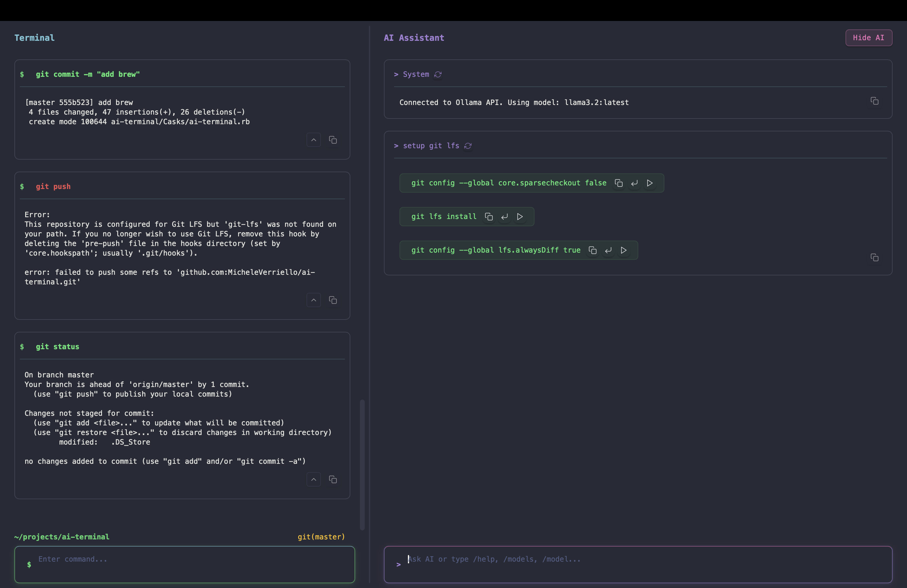
Task: Collapse the git commit output block
Action: tap(313, 139)
